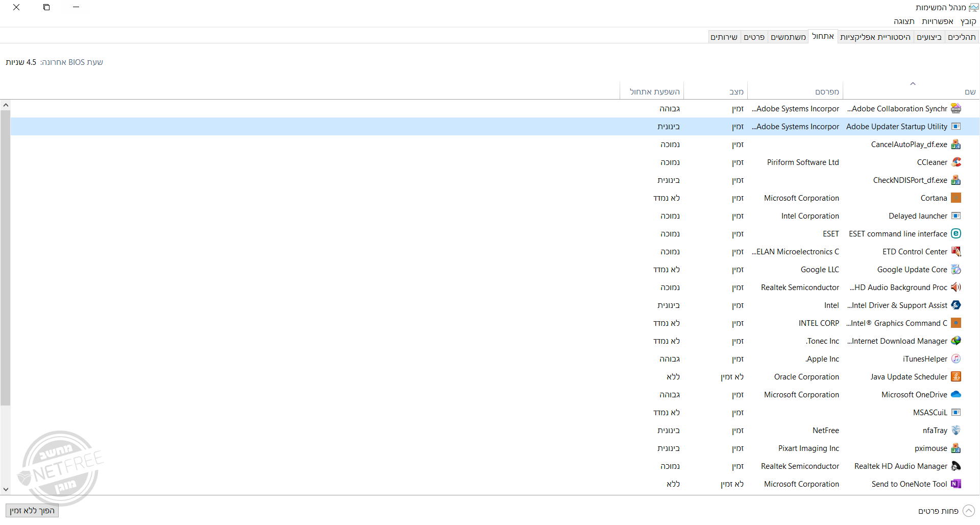The height and width of the screenshot is (525, 980).
Task: Click the Oracle Corporation publisher cell
Action: (x=806, y=377)
